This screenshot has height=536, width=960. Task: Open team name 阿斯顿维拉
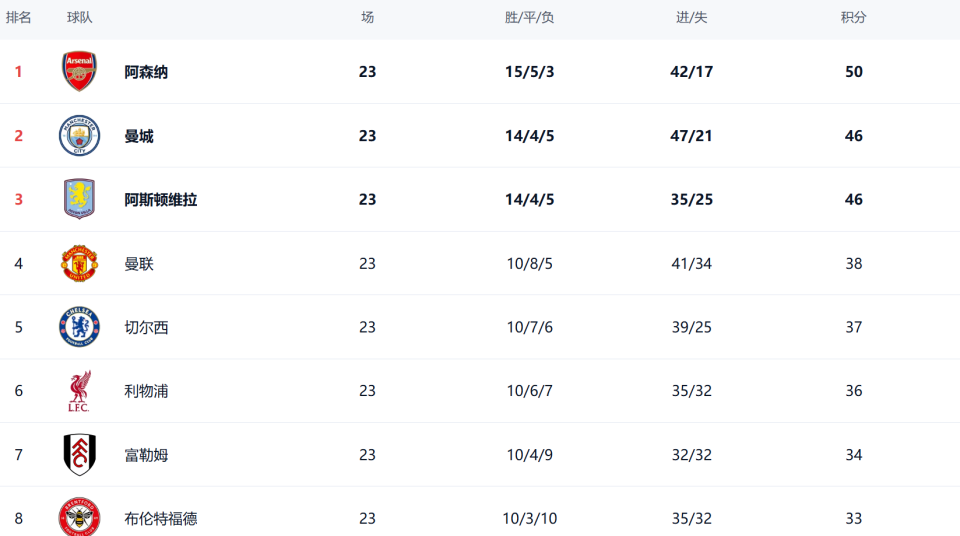tap(161, 200)
